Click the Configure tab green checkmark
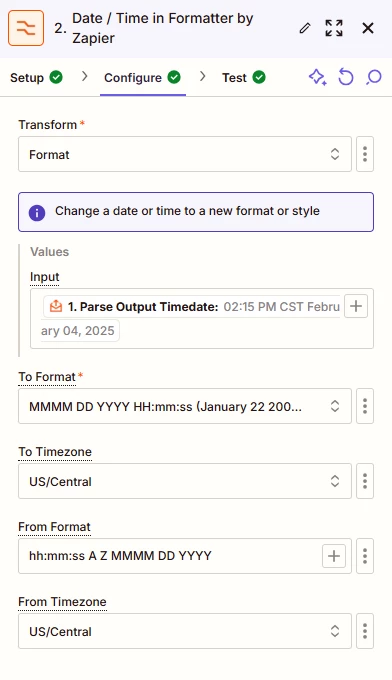Viewport: 392px width, 680px height. pyautogui.click(x=174, y=78)
